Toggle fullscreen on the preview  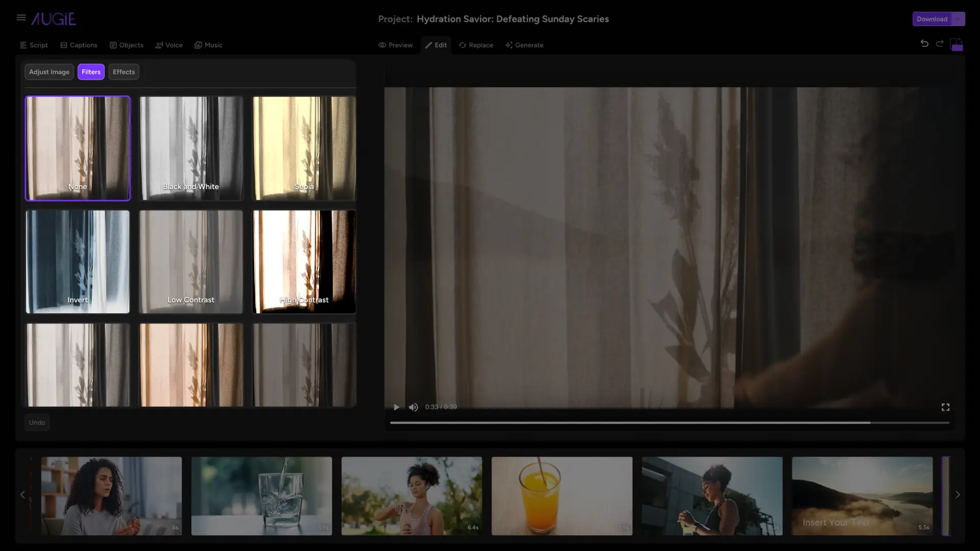coord(945,407)
